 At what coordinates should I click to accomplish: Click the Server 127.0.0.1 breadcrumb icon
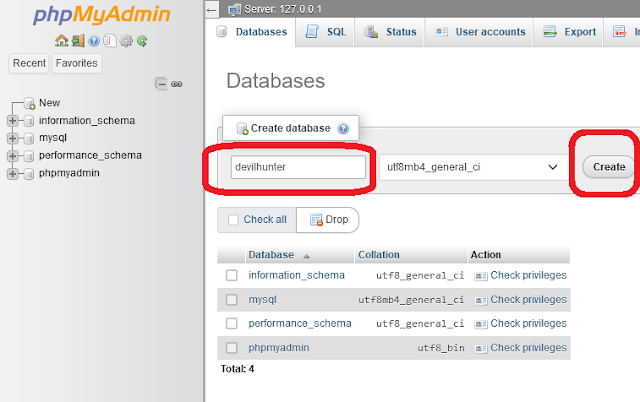pos(235,9)
